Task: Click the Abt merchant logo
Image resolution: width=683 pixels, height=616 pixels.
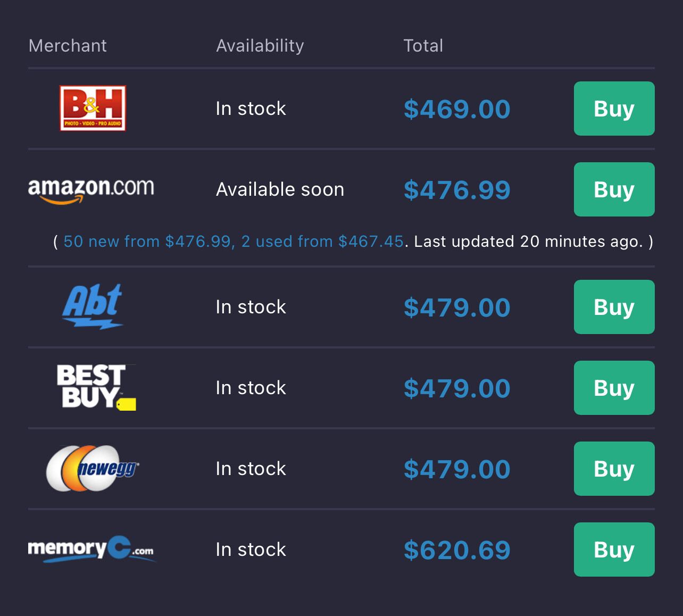Action: point(93,306)
